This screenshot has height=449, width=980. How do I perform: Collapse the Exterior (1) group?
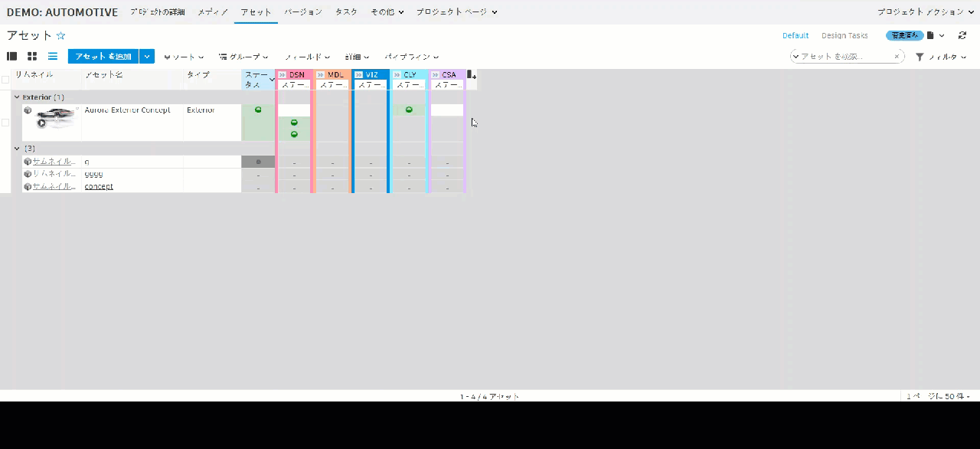[17, 97]
